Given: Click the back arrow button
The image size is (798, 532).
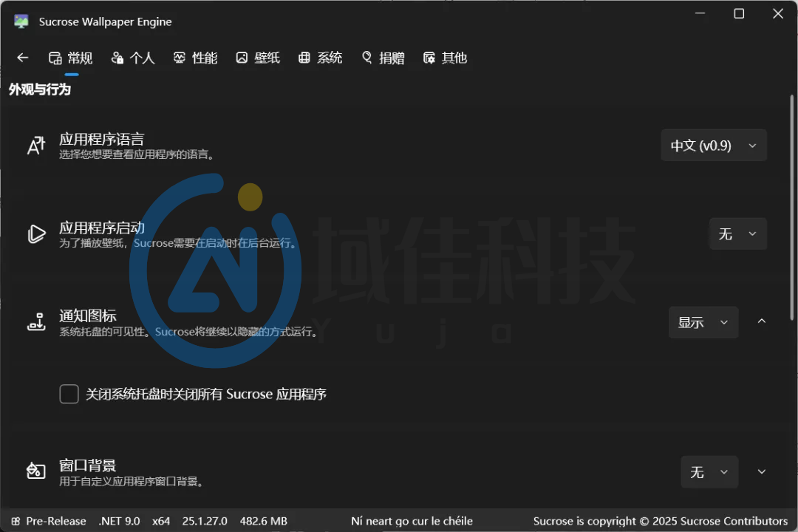Looking at the screenshot, I should (x=22, y=58).
